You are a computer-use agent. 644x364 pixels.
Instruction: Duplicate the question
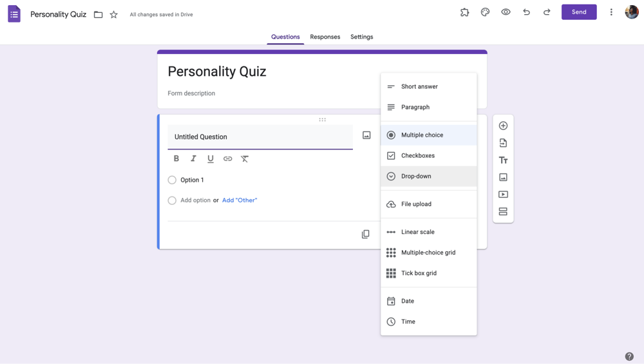[x=366, y=234]
